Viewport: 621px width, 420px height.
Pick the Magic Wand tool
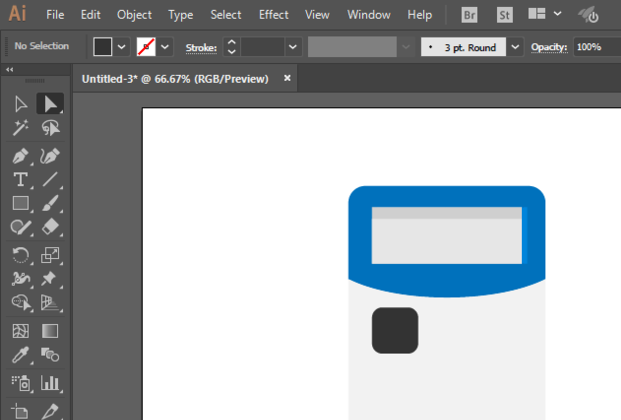click(21, 128)
